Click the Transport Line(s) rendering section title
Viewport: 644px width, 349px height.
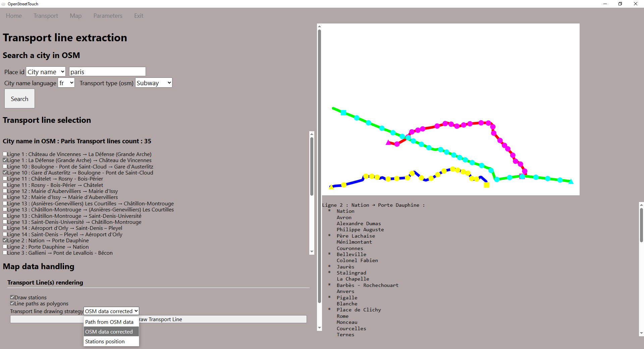45,283
